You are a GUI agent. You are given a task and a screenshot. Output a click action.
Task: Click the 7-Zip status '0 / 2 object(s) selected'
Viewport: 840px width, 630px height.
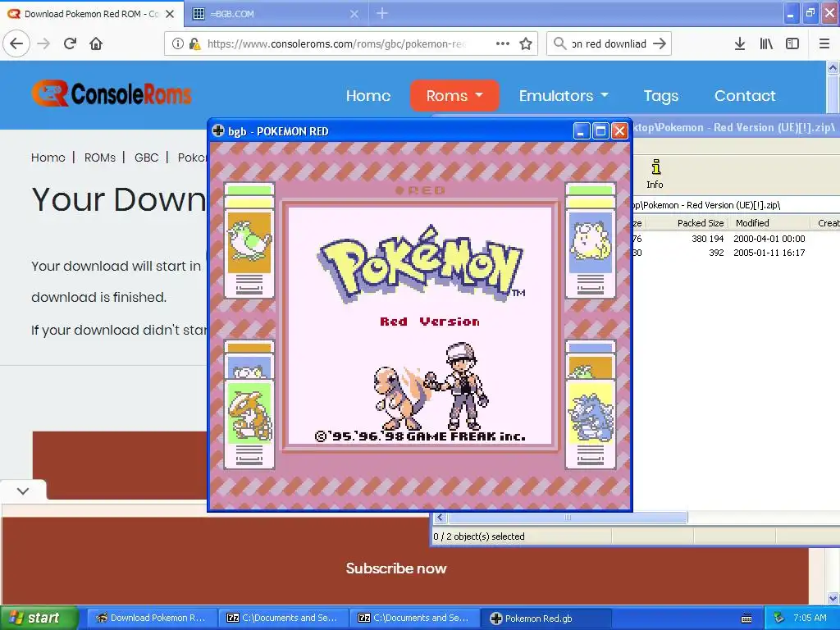479,536
